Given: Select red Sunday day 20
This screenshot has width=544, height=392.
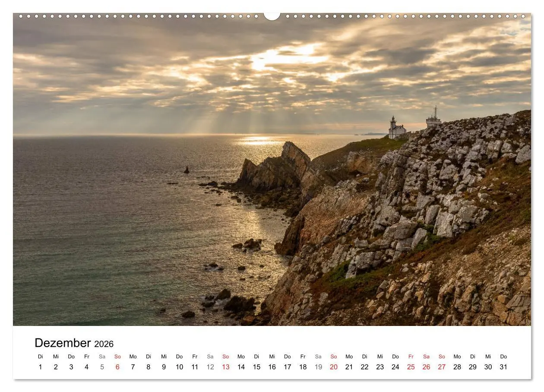Looking at the screenshot, I should coord(334,367).
